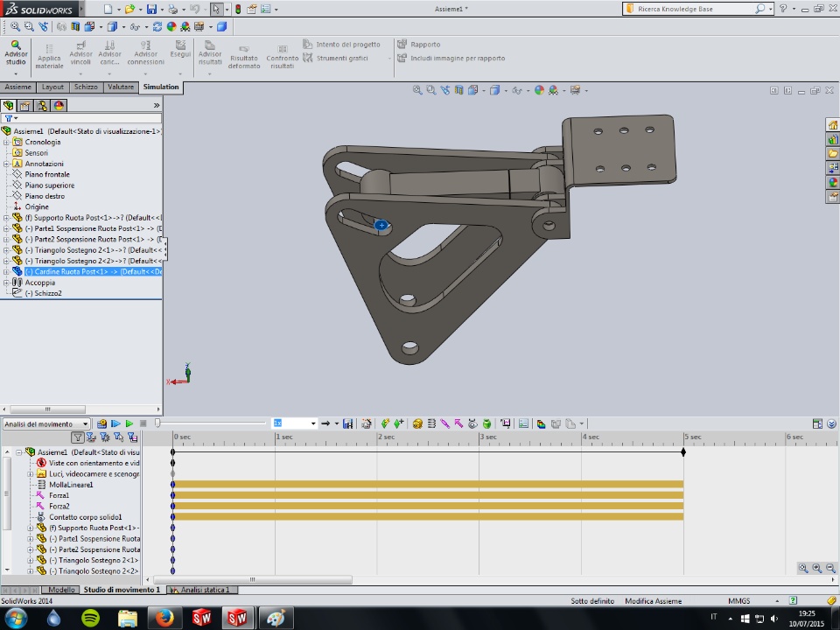Open the ConfigurationManager panel icon
Image resolution: width=840 pixels, height=630 pixels.
coord(41,105)
